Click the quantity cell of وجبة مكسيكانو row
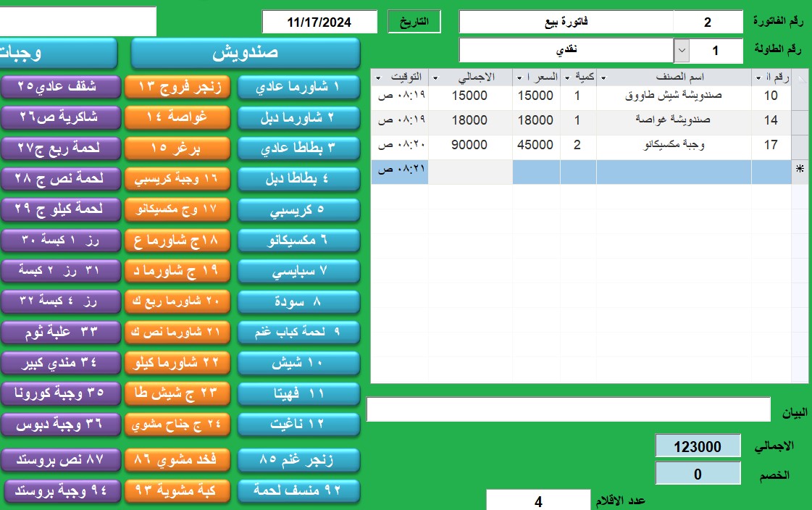Viewport: 812px width, 510px height. 577,145
